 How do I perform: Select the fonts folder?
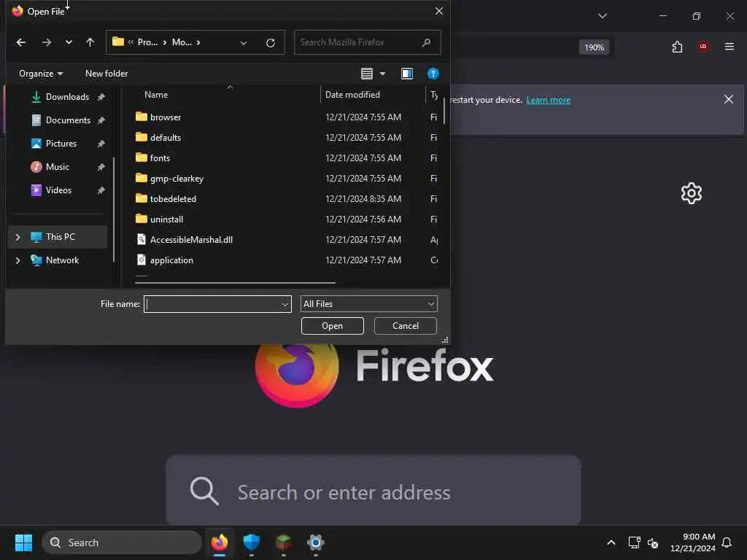point(160,158)
